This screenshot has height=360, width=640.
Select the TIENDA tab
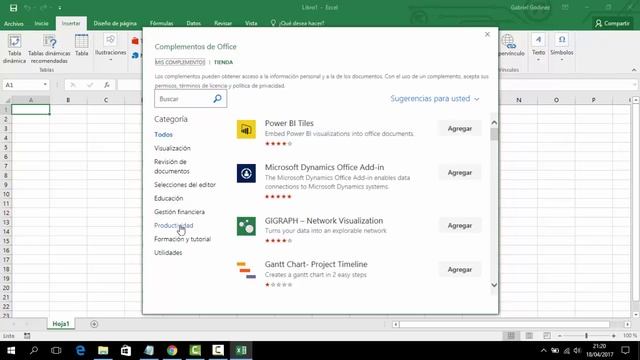pos(223,62)
